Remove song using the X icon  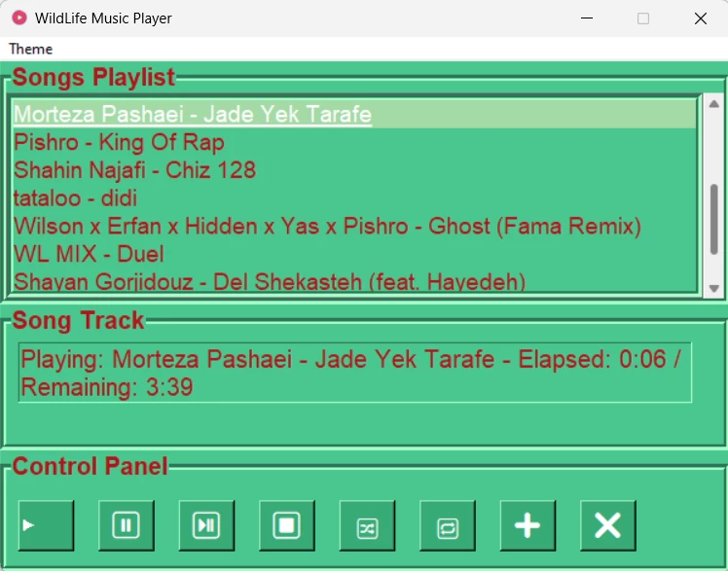pos(607,526)
